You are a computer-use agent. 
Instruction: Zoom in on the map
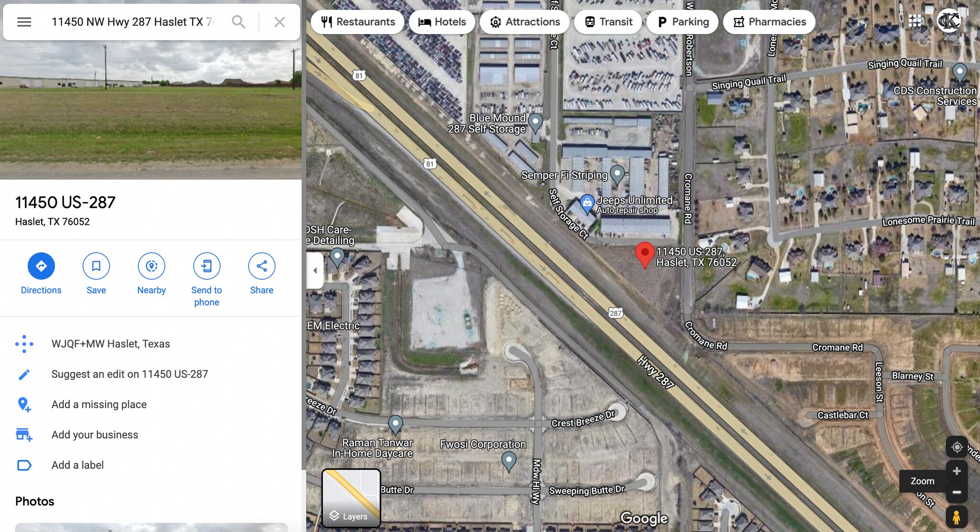[x=957, y=471]
